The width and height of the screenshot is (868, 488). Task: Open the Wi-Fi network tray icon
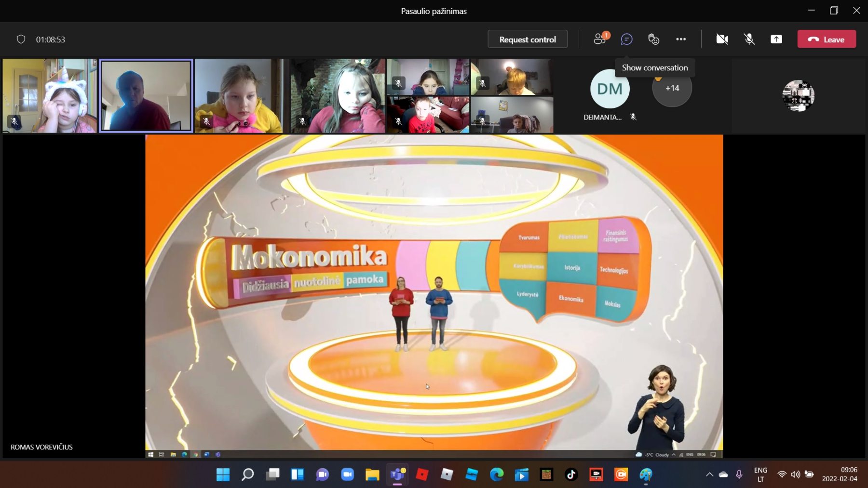(782, 475)
